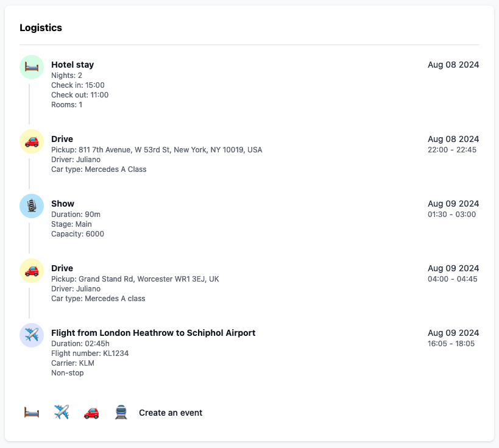
Task: Click the train icon to add a train event
Action: tap(121, 412)
